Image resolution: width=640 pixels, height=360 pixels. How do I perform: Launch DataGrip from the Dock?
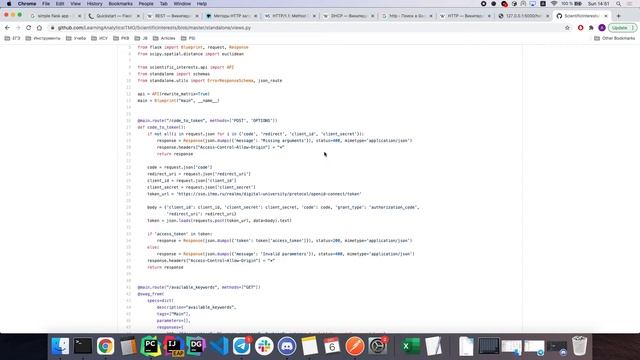click(x=196, y=346)
